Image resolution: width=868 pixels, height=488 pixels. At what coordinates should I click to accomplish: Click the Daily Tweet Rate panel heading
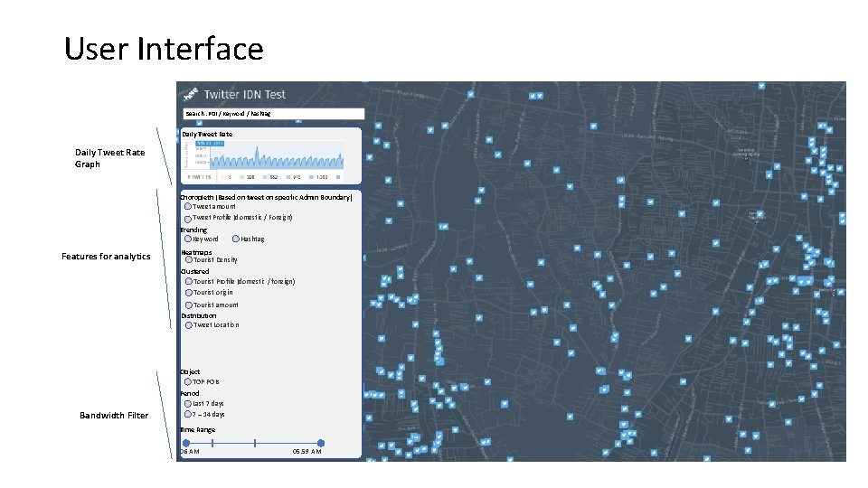(208, 135)
